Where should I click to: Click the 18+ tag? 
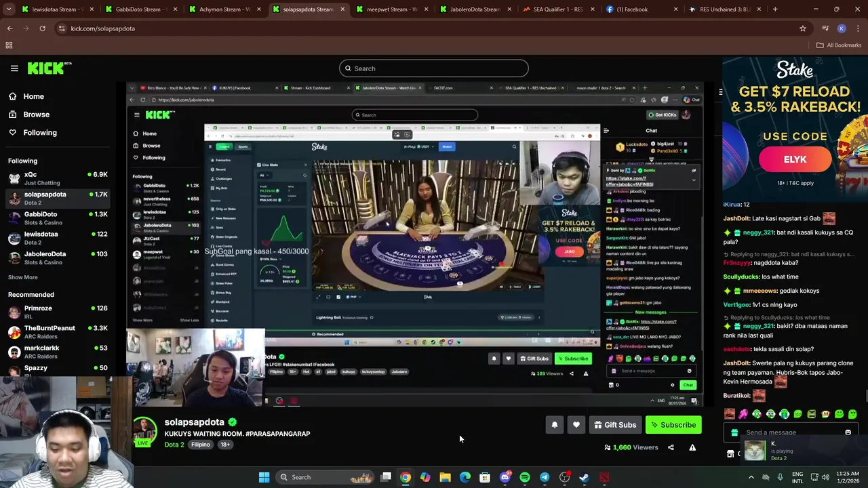point(225,445)
